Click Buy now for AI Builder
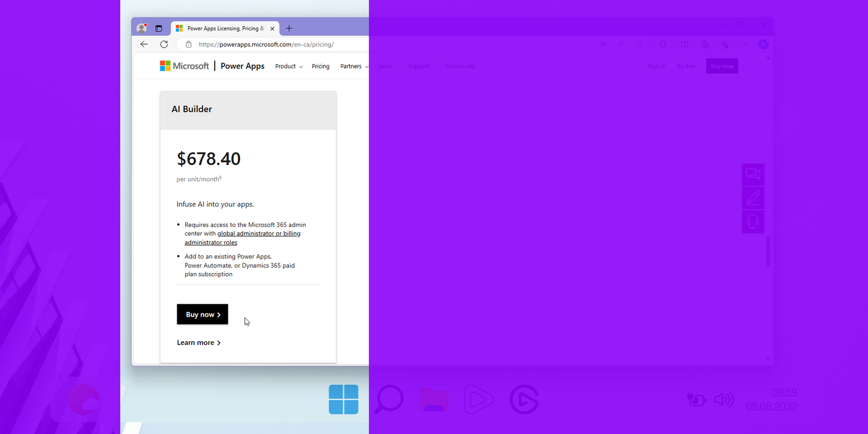This screenshot has height=434, width=868. [203, 314]
